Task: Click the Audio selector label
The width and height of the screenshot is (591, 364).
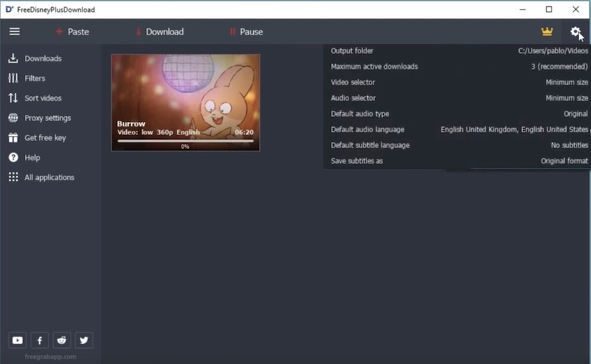Action: coord(353,98)
